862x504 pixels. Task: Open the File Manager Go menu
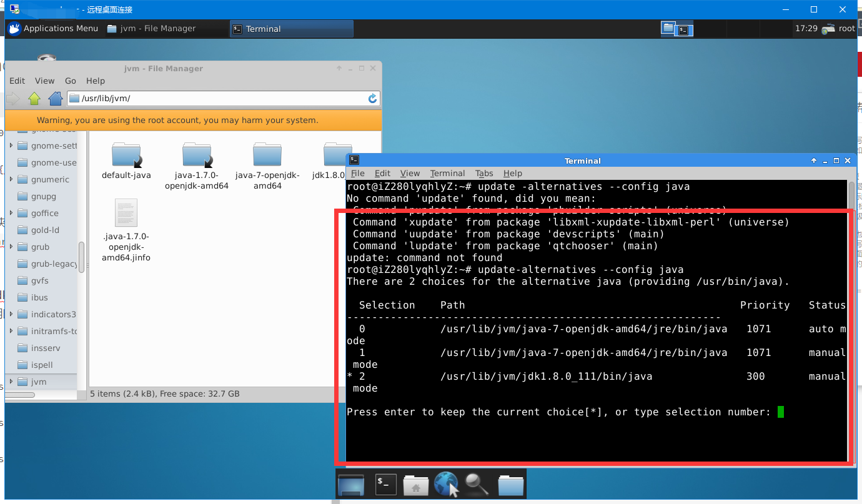coord(71,81)
